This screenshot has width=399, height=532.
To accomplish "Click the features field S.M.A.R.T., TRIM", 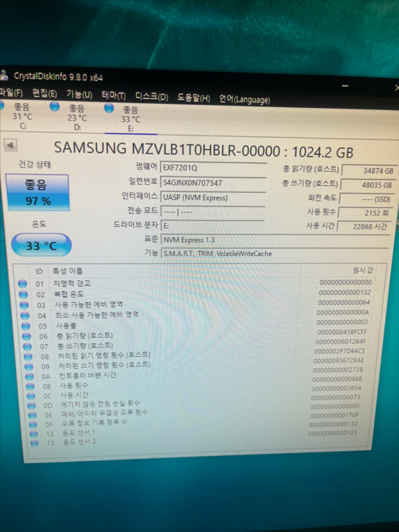I will (274, 254).
